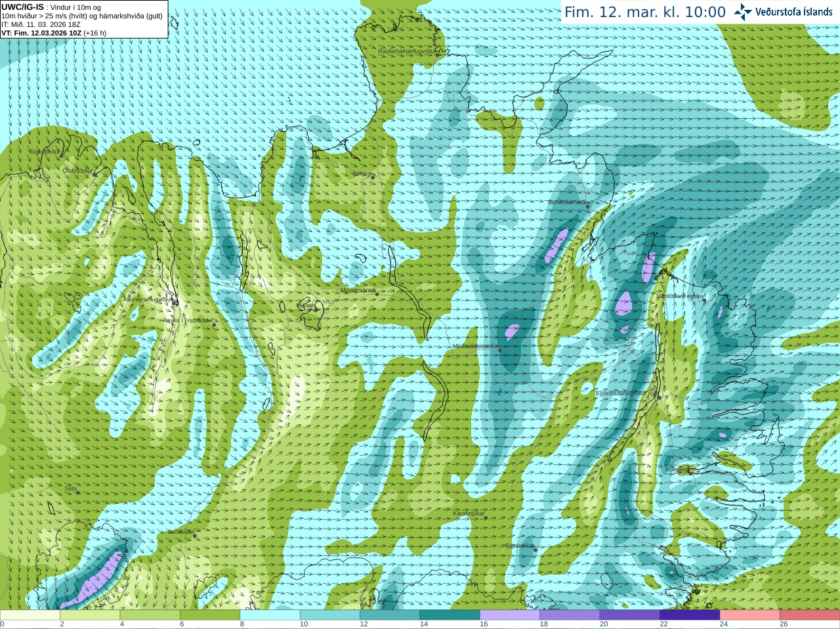Open the Mývatnsöræfi station label
The image size is (840, 629).
click(358, 290)
